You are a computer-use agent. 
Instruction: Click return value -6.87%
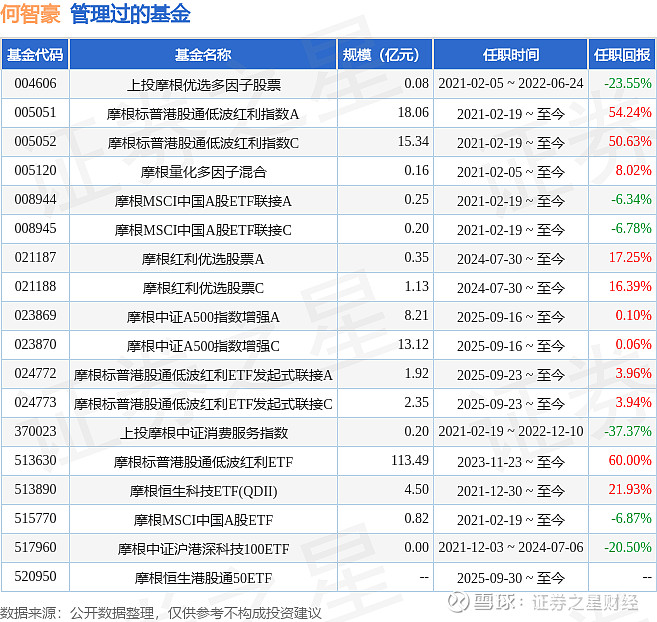631,517
